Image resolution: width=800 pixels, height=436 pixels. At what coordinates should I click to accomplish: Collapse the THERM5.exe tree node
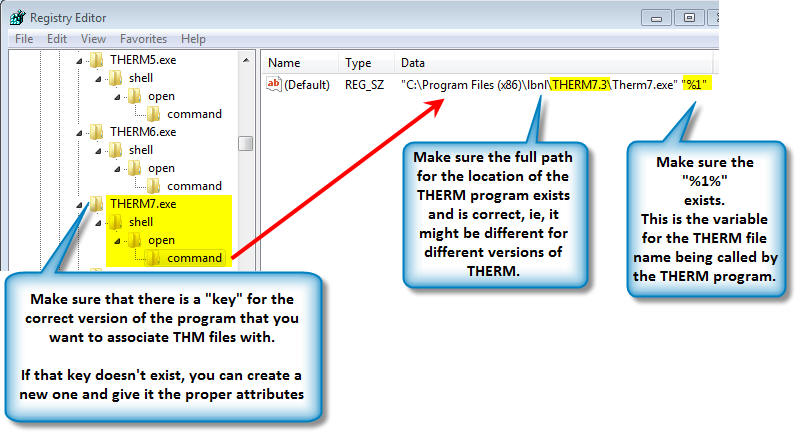[79, 61]
